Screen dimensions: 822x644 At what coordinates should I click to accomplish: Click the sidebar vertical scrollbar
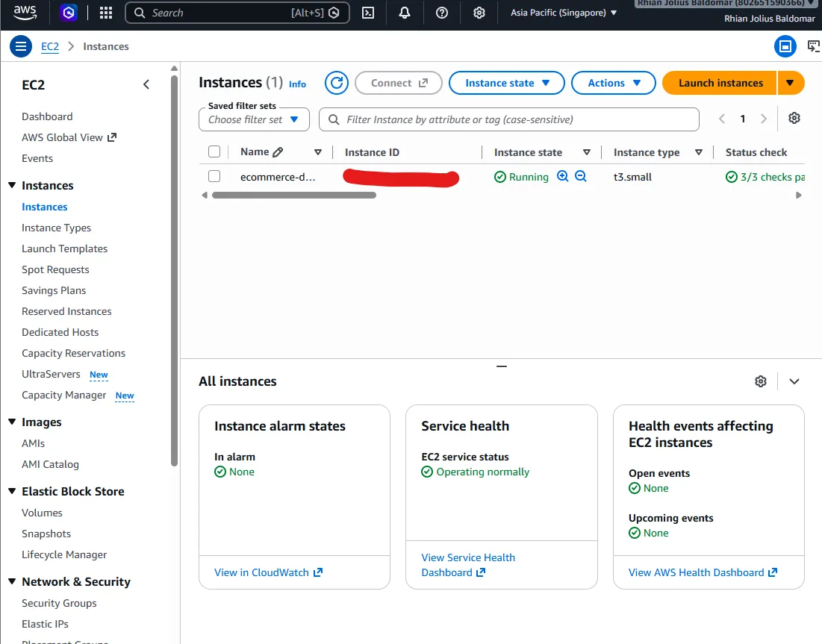[x=174, y=271]
